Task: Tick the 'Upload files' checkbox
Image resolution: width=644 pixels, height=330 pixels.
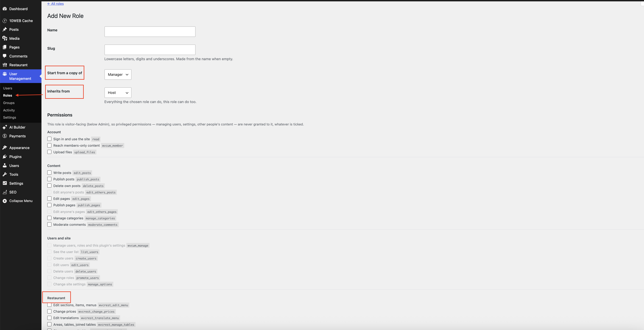Action: 49,152
